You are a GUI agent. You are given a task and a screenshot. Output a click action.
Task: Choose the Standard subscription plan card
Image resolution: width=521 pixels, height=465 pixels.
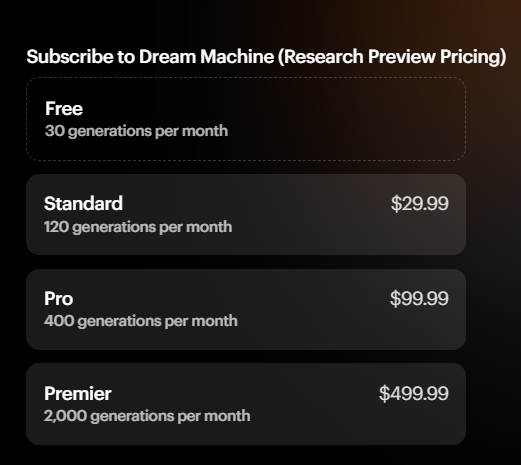(x=246, y=214)
